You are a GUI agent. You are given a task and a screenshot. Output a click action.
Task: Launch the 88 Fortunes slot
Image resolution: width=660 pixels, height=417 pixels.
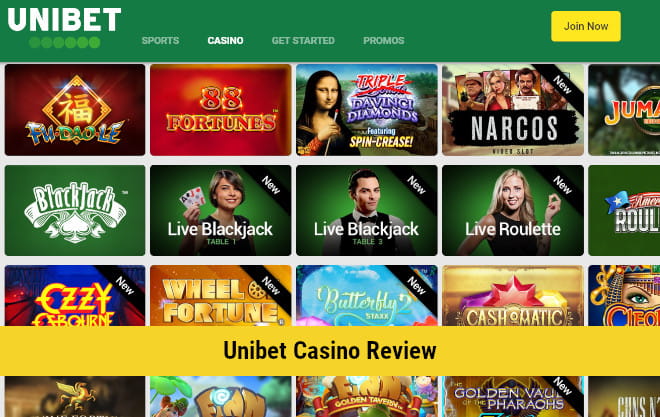tap(221, 110)
